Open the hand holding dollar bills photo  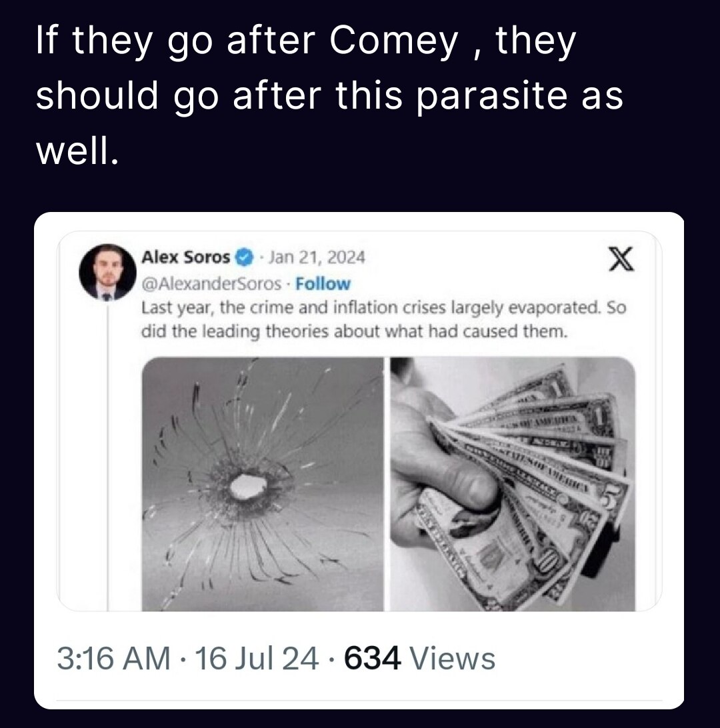pos(512,483)
